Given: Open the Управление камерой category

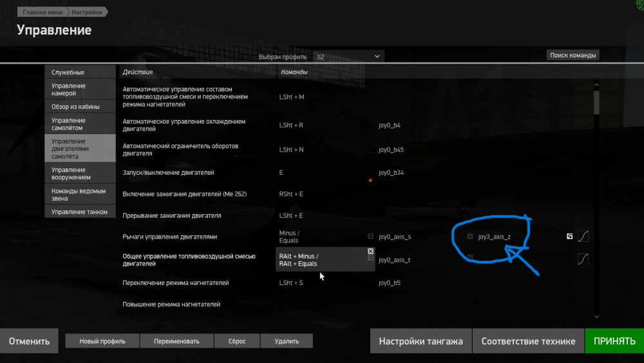Looking at the screenshot, I should [80, 89].
